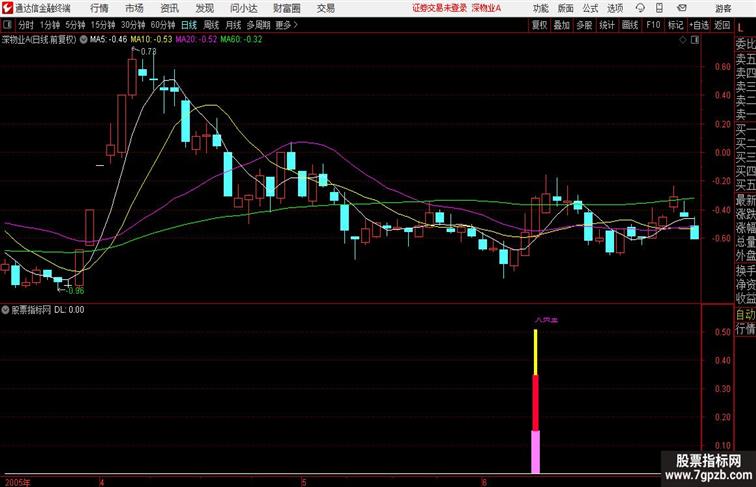Click the diamond icon atop the chart
This screenshot has height=487, width=756.
[683, 40]
